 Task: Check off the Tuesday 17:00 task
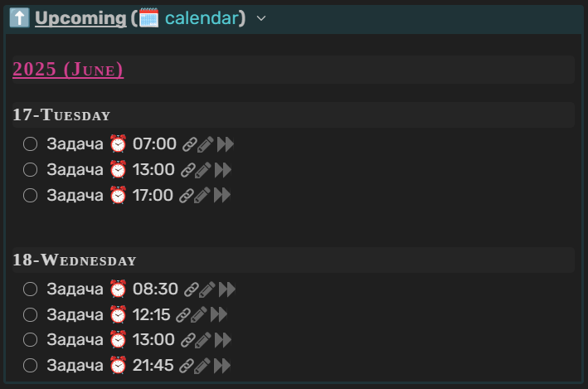point(31,196)
